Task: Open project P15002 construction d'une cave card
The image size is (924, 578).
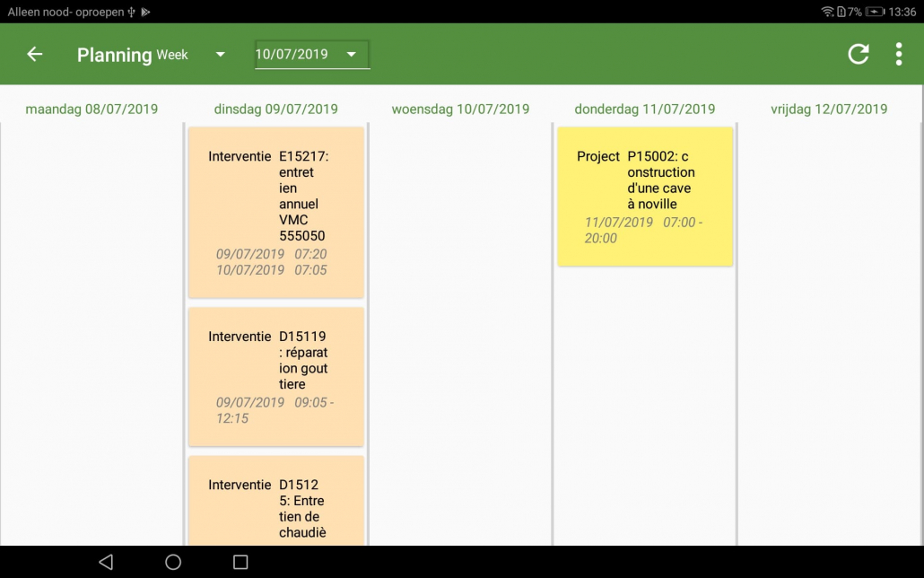Action: [x=645, y=197]
